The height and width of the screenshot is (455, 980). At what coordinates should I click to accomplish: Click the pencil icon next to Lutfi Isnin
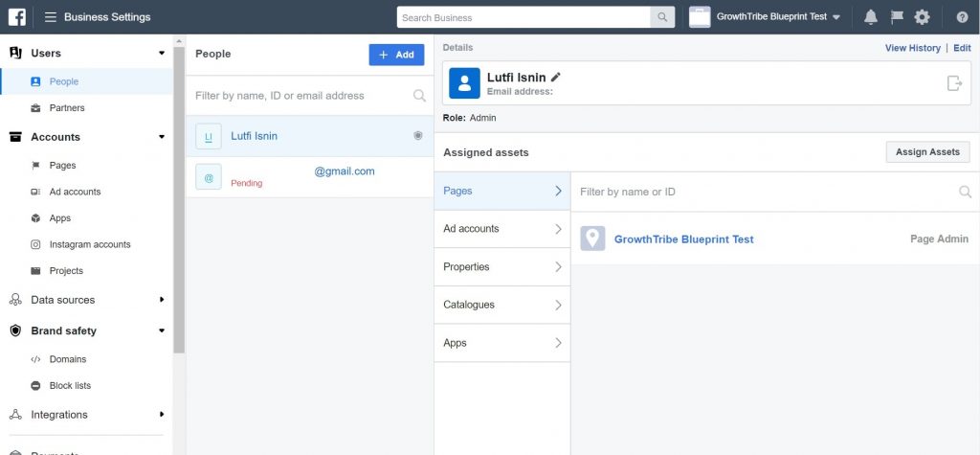pyautogui.click(x=556, y=77)
